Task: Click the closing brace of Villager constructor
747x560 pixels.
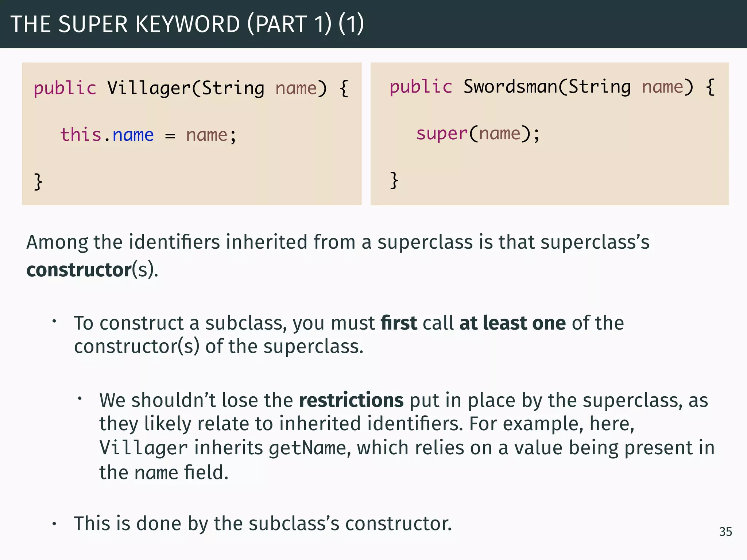Action: pyautogui.click(x=38, y=182)
